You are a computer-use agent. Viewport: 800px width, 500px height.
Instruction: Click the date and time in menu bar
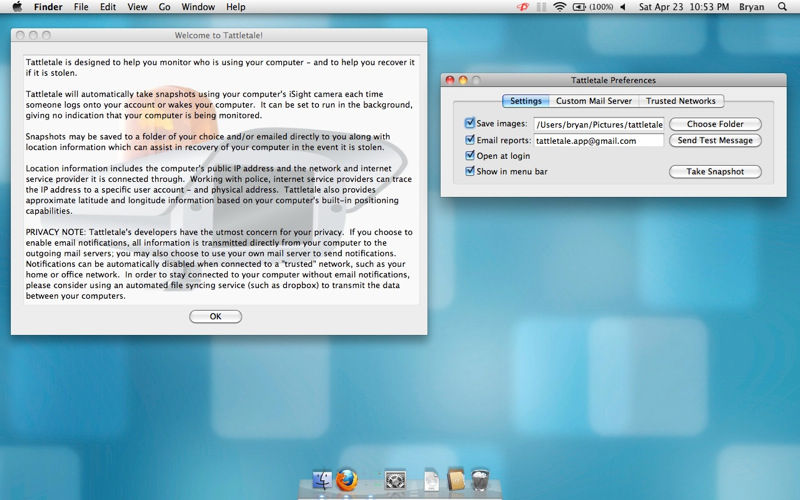point(684,7)
